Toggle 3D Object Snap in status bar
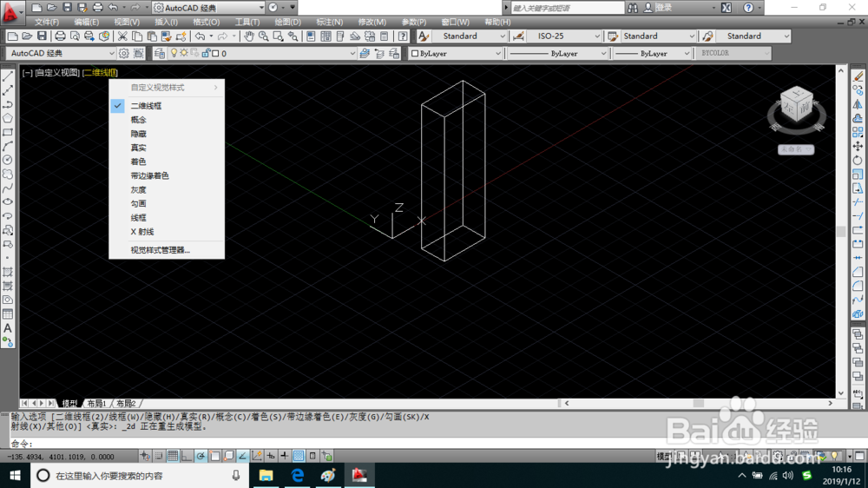The image size is (868, 488). coord(228,457)
